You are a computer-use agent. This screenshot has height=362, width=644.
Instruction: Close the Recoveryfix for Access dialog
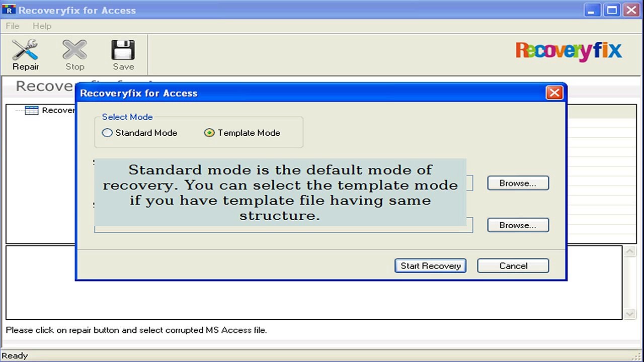554,93
